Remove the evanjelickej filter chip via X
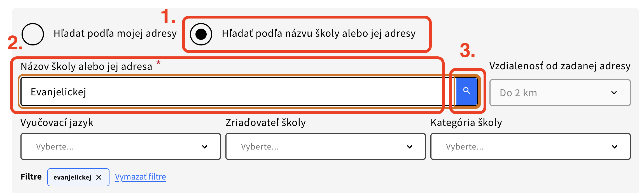The image size is (644, 193). tap(99, 177)
